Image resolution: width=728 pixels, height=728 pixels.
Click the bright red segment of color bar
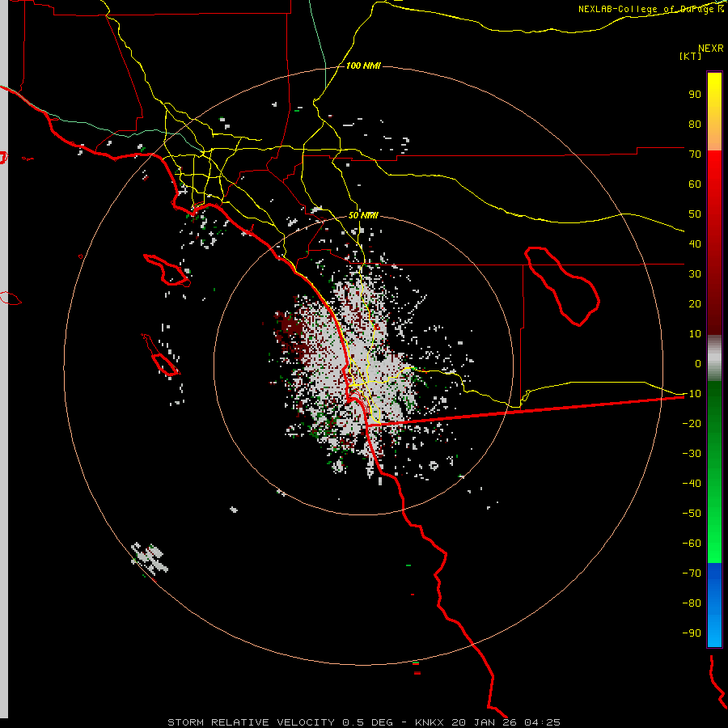coord(714,186)
